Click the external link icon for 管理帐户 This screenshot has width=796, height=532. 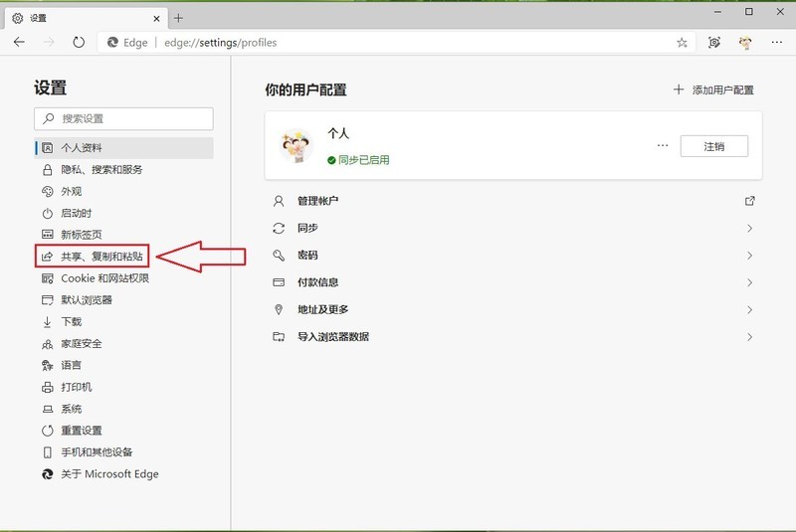coord(749,201)
